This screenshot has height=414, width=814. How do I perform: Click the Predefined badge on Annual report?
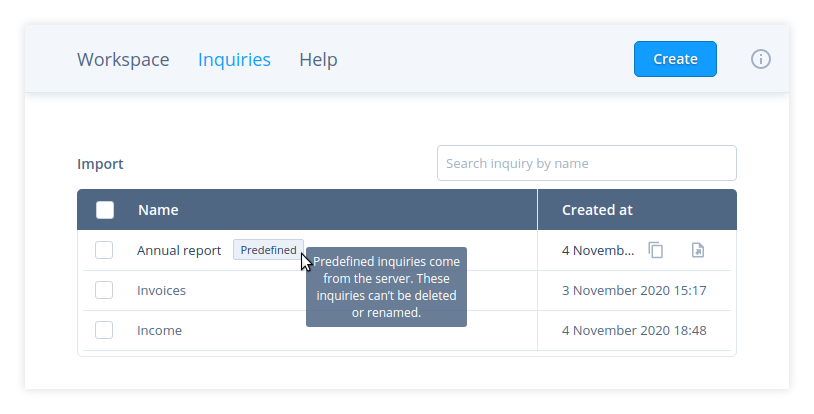coord(268,250)
